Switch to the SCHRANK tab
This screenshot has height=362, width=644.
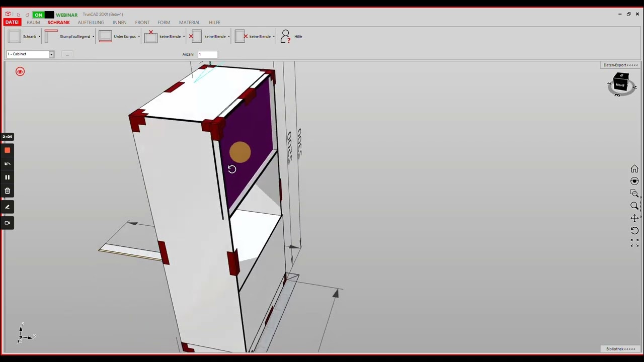click(58, 23)
